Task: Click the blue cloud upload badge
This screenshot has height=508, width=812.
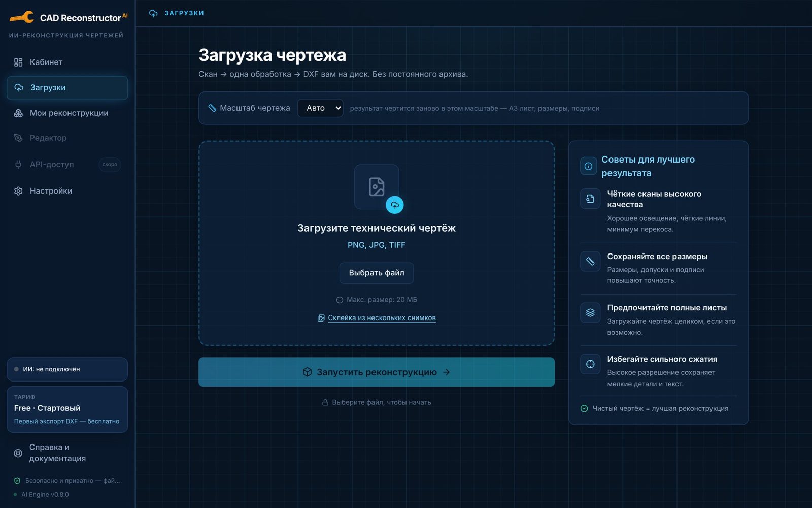Action: point(395,205)
